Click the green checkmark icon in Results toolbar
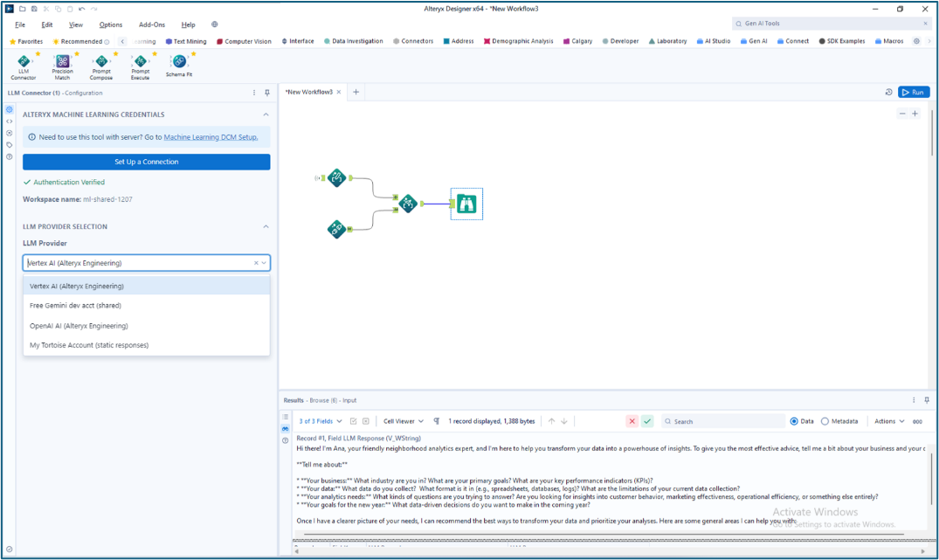Screen dimensions: 939x560 (647, 420)
